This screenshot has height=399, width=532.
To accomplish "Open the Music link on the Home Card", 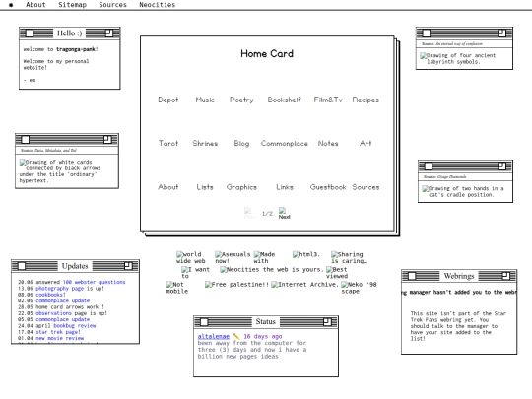I will [x=205, y=100].
